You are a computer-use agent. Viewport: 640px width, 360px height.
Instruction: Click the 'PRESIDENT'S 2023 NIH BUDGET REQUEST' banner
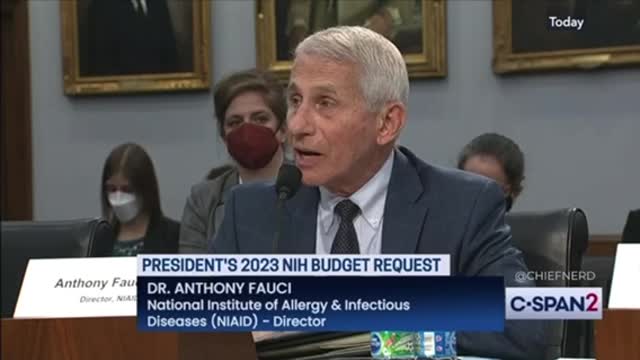[x=293, y=265]
